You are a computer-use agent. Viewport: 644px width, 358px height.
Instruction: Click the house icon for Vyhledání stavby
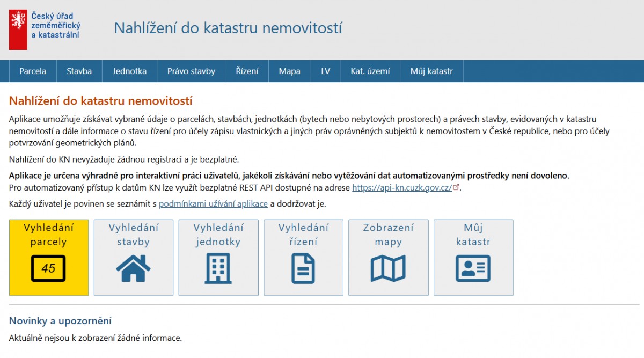point(133,268)
